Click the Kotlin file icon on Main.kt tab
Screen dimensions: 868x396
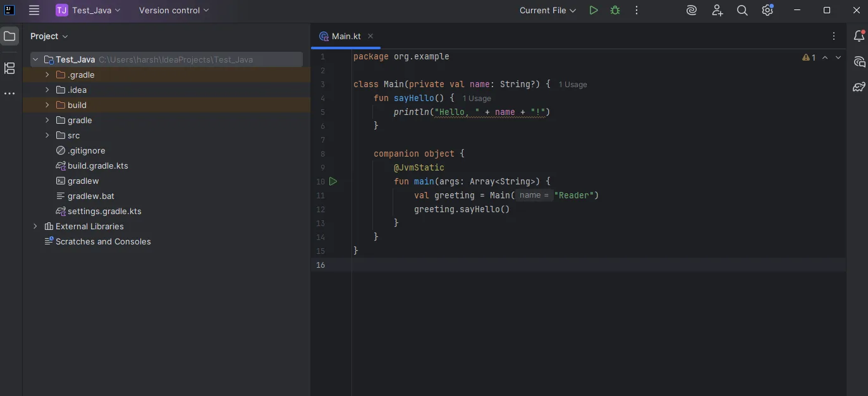[324, 37]
